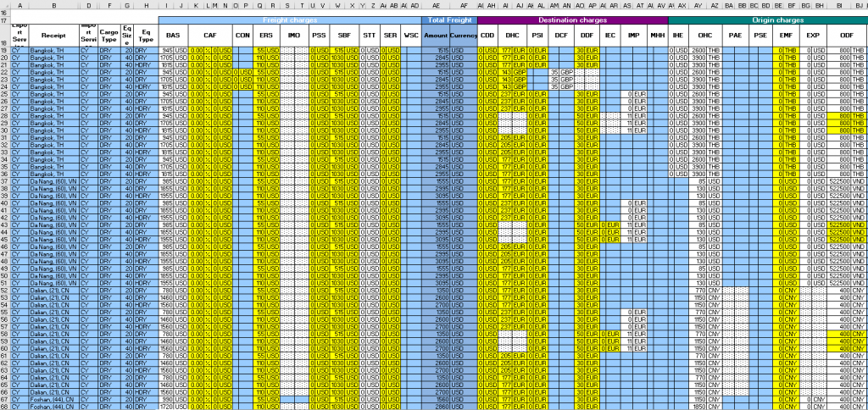The height and width of the screenshot is (410, 868).
Task: Select the 'PSE' heading cell
Action: (760, 36)
